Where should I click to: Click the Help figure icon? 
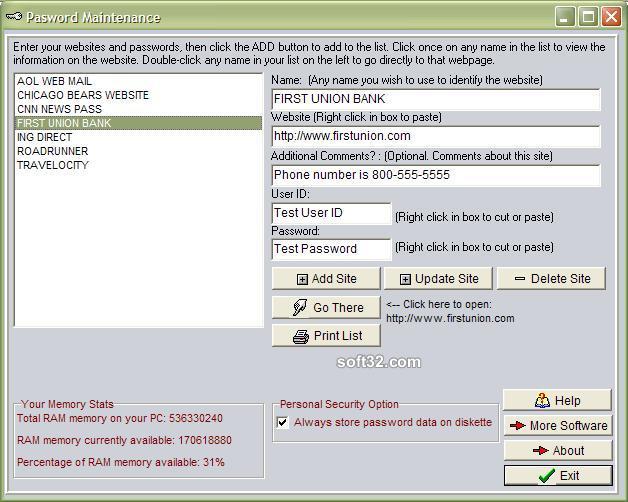pyautogui.click(x=542, y=400)
